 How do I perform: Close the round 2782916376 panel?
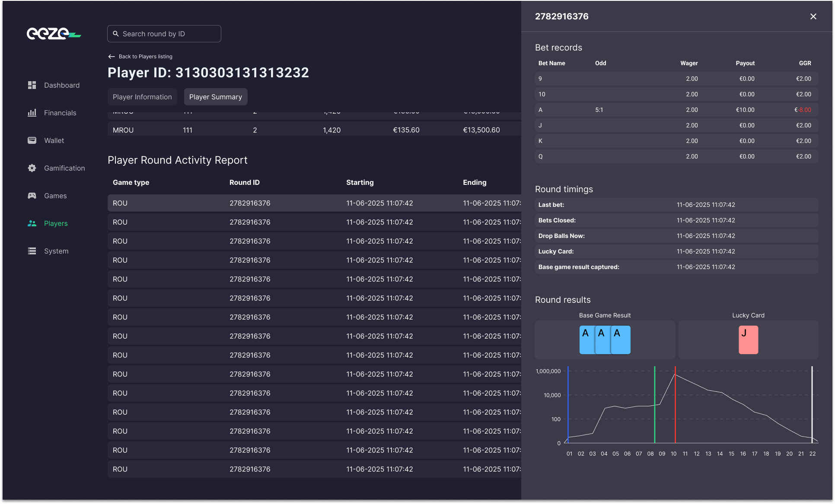point(813,16)
